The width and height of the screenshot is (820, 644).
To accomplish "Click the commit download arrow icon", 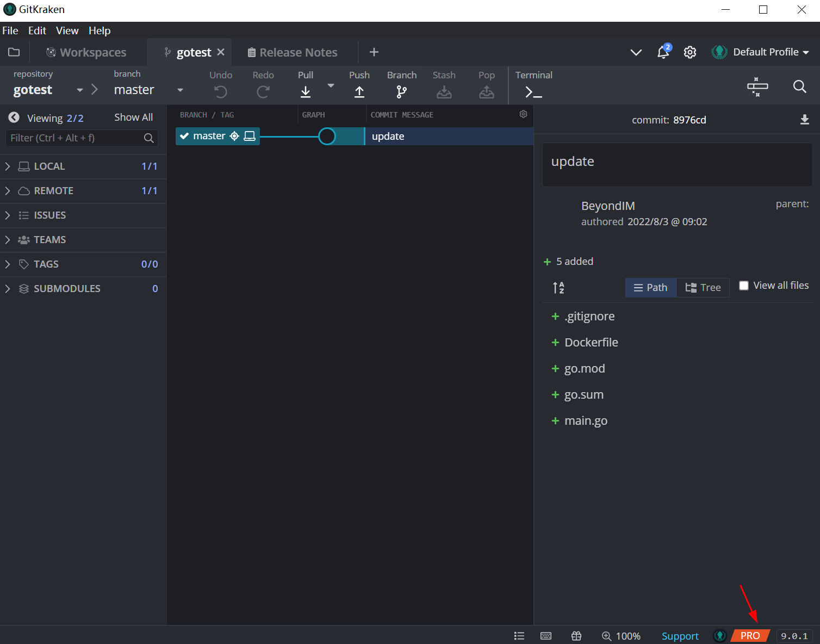I will (805, 120).
